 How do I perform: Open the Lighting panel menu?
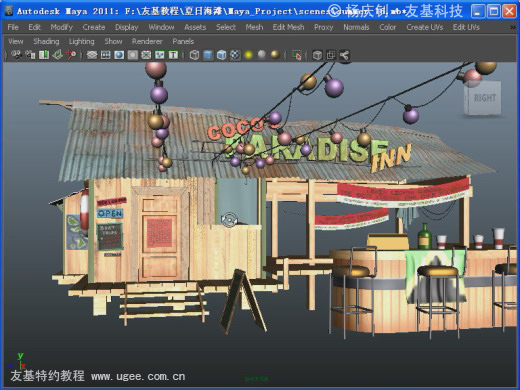coord(82,41)
